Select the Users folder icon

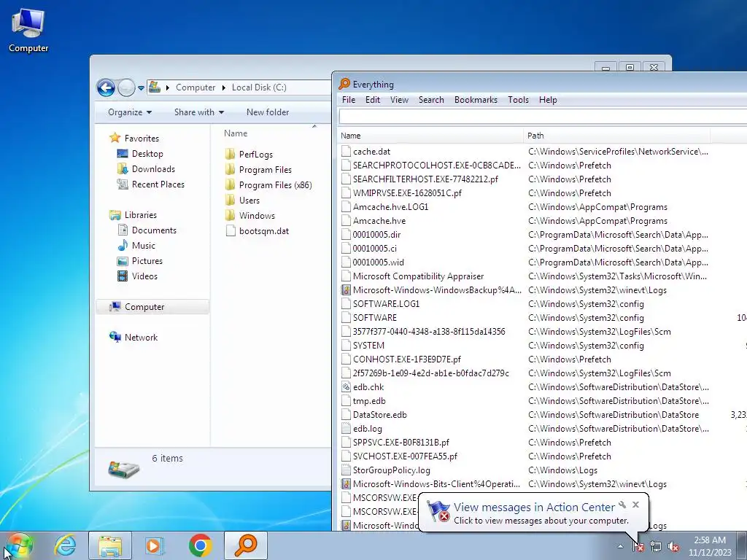click(x=230, y=200)
